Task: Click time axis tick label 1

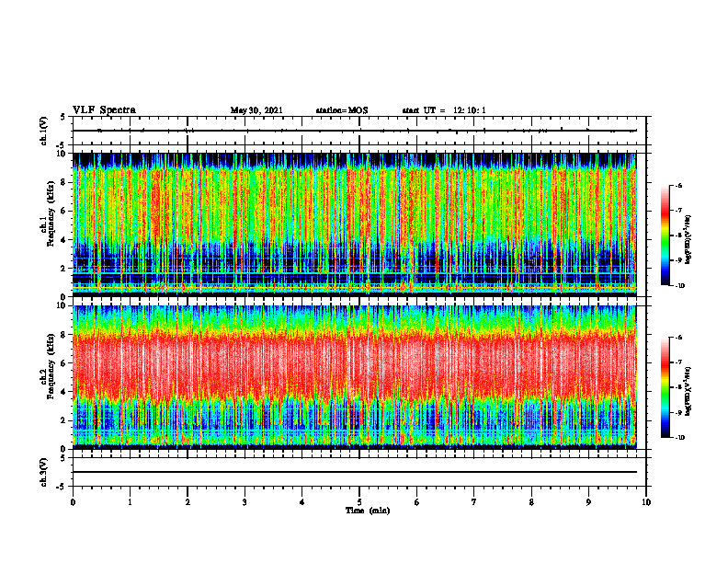Action: coord(130,502)
